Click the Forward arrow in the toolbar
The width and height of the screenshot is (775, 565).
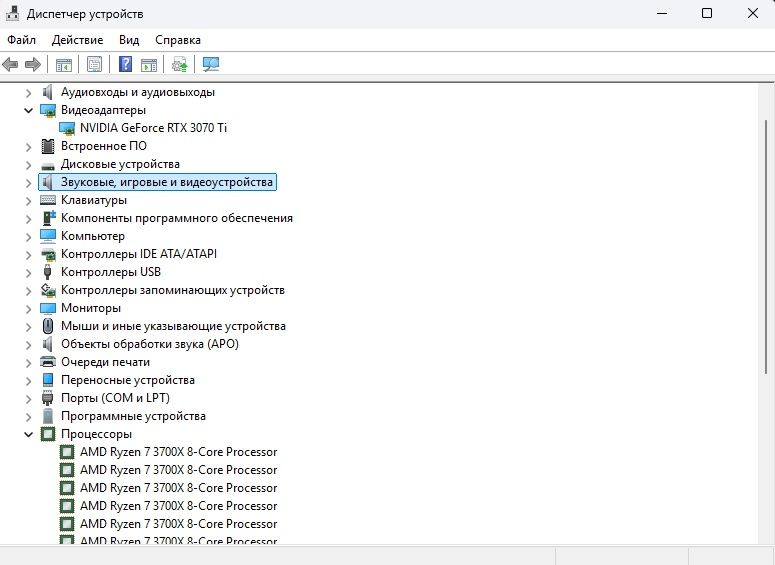33,64
